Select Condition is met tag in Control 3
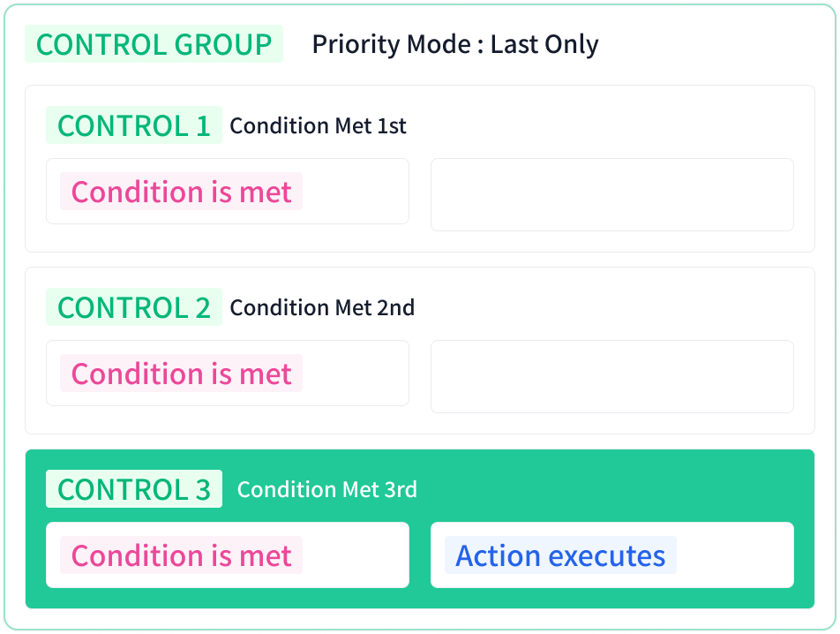Viewport: 840px width, 634px height. point(181,555)
